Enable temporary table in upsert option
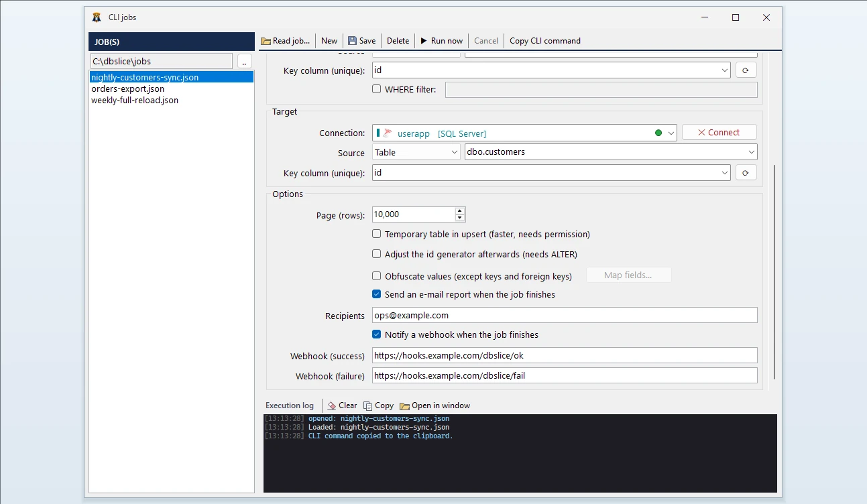Viewport: 867px width, 504px height. point(377,235)
